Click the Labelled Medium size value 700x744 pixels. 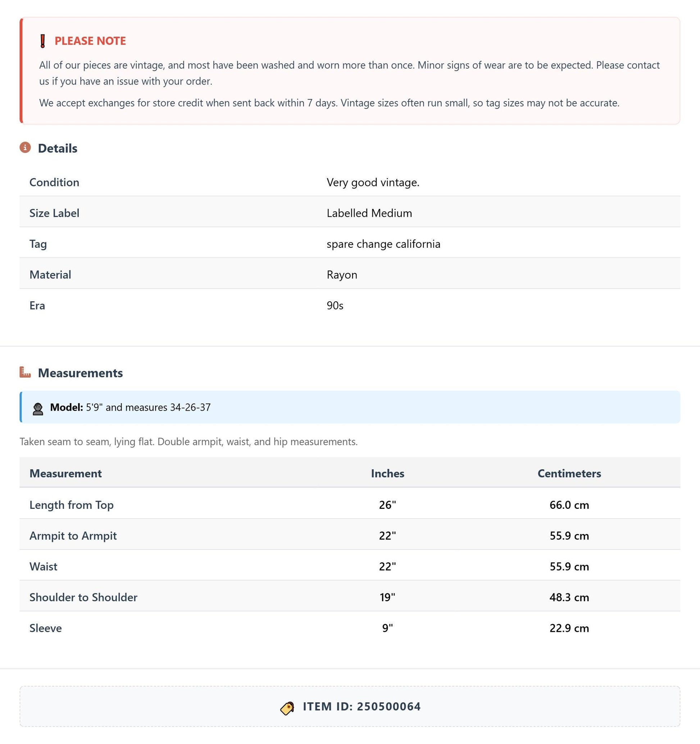369,213
